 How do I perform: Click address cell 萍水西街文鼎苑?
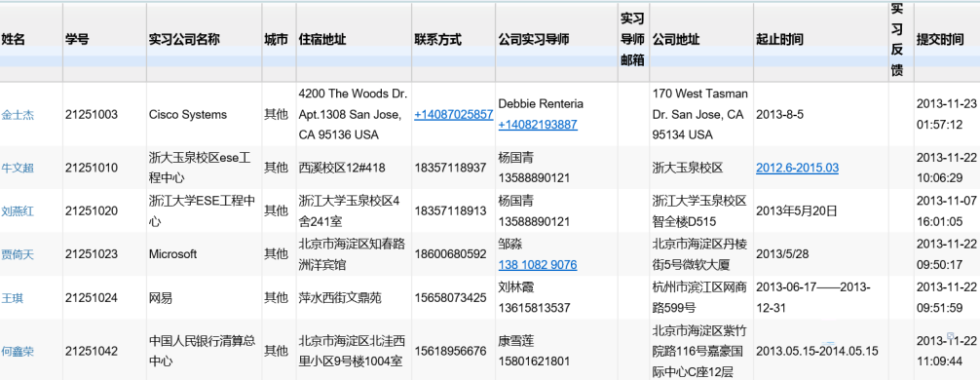pyautogui.click(x=340, y=298)
